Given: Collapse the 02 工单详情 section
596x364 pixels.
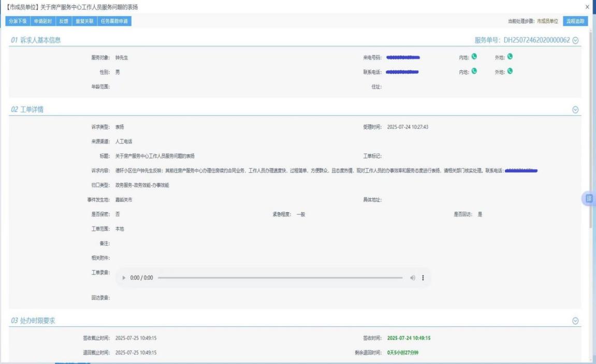Looking at the screenshot, I should (x=575, y=110).
